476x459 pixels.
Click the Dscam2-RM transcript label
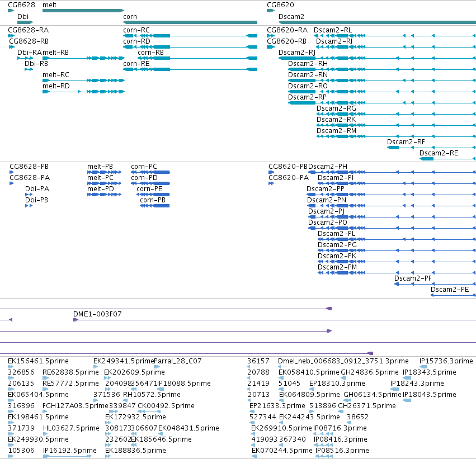pos(336,131)
